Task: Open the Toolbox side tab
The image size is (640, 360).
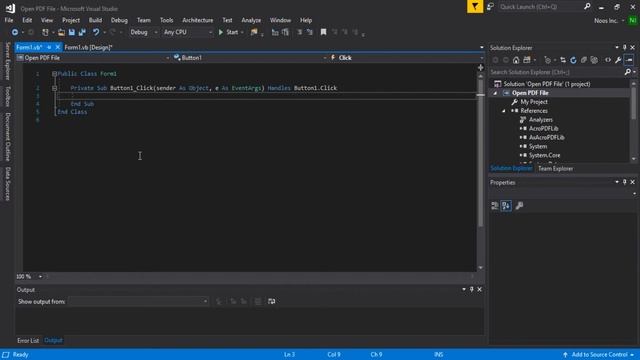Action: pos(7,97)
